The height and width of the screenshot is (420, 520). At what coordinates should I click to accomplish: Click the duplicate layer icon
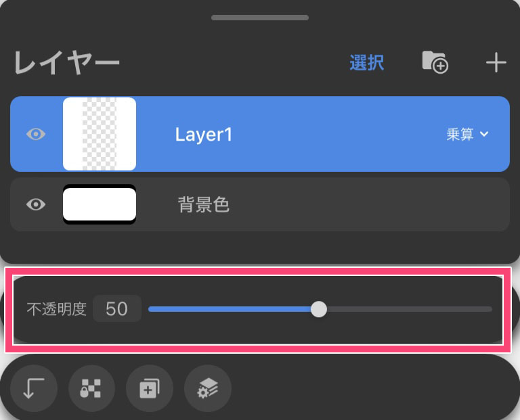(x=150, y=389)
